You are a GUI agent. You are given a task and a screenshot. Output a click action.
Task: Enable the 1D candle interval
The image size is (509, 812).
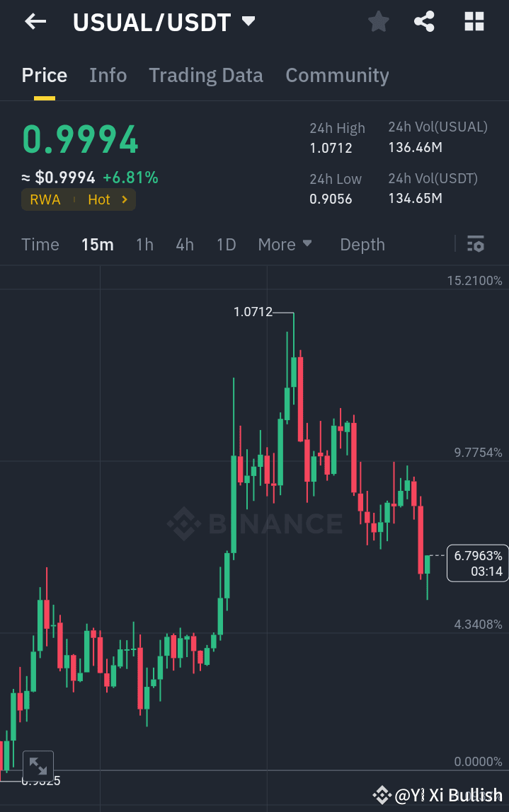click(226, 244)
